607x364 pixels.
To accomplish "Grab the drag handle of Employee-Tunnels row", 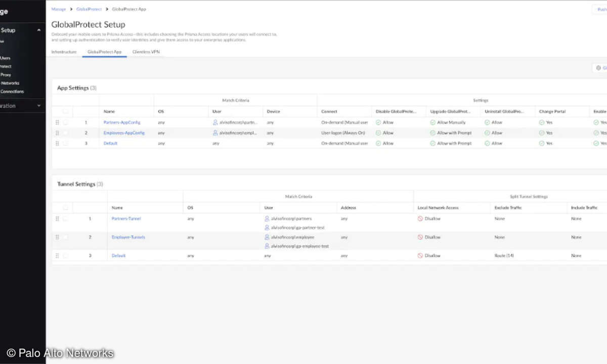I will click(57, 237).
